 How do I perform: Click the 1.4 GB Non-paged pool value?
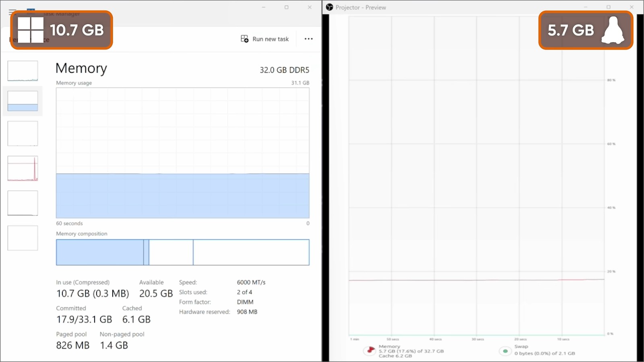pyautogui.click(x=114, y=346)
